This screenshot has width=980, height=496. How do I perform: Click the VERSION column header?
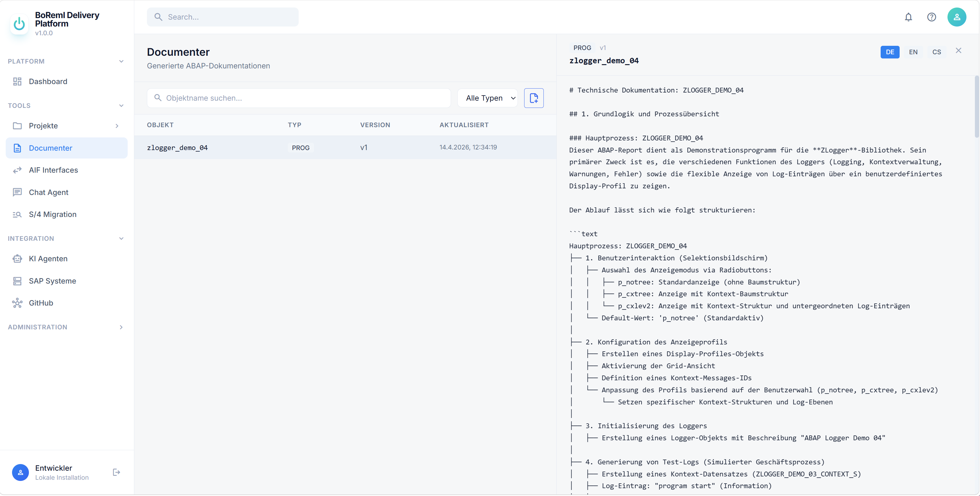click(375, 125)
